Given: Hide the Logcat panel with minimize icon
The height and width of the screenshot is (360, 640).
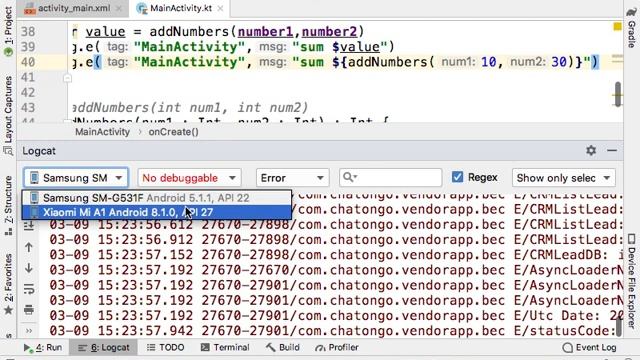Looking at the screenshot, I should tap(612, 151).
